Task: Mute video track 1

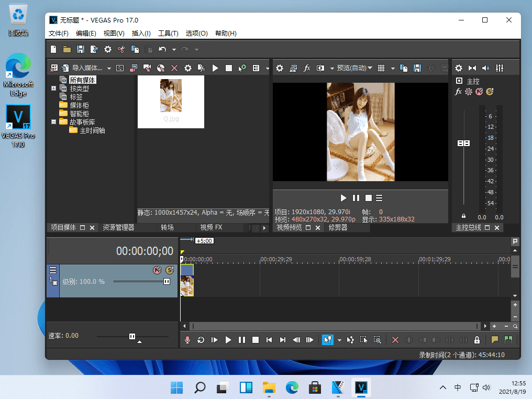Action: point(157,270)
